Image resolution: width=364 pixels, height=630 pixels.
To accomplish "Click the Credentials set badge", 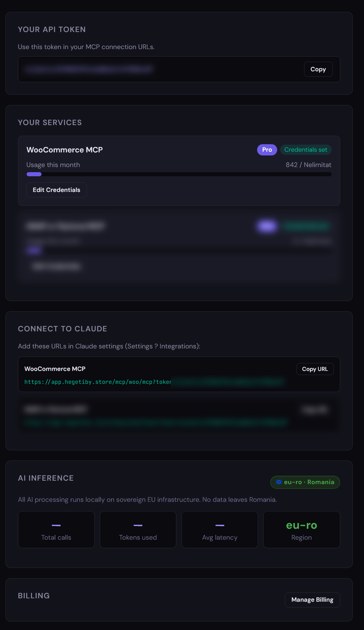I will click(x=305, y=150).
